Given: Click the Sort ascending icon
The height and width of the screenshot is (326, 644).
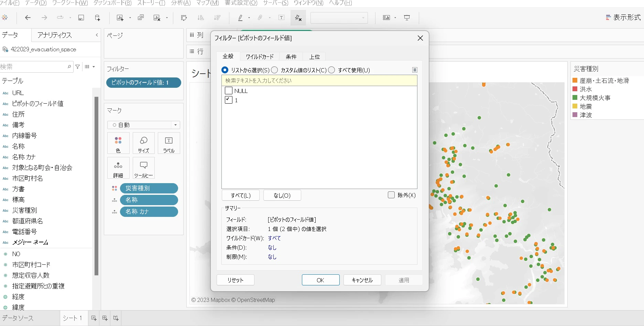Looking at the screenshot, I should coord(201,18).
